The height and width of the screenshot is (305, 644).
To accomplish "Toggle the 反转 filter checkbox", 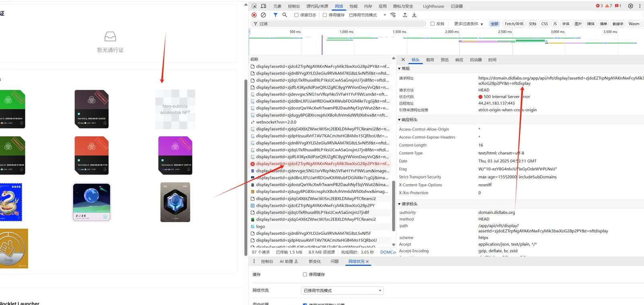I will (x=433, y=24).
